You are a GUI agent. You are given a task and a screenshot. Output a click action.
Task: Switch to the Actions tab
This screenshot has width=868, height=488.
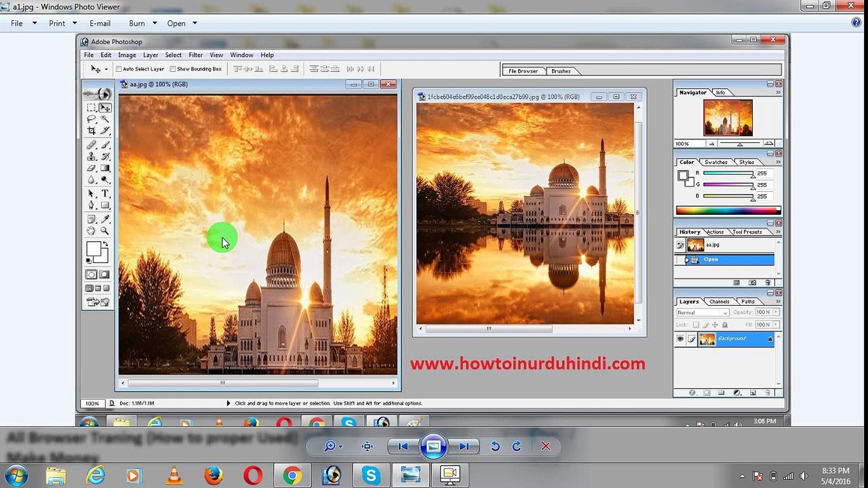(715, 232)
